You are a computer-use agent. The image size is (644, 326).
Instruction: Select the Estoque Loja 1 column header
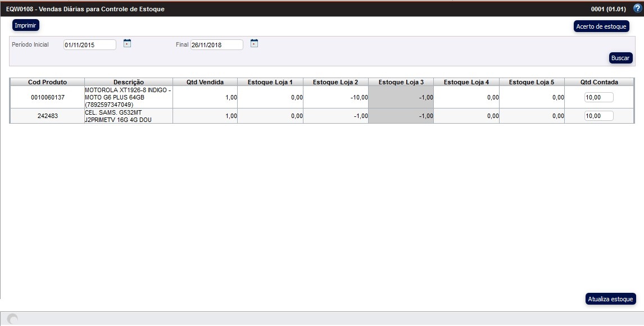tap(270, 82)
